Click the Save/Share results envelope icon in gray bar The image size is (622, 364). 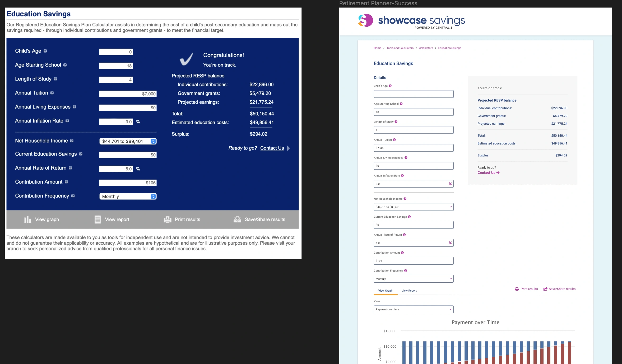click(237, 220)
